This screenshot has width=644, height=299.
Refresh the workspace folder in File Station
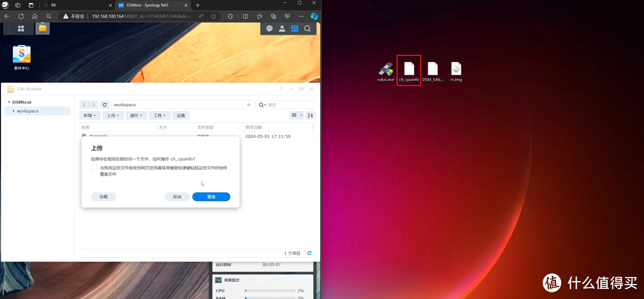(x=105, y=104)
